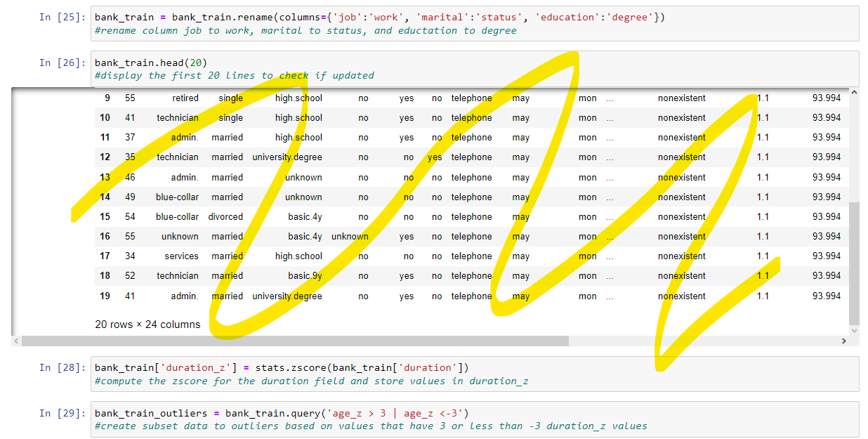Click the In [26]: prompt label

point(63,63)
